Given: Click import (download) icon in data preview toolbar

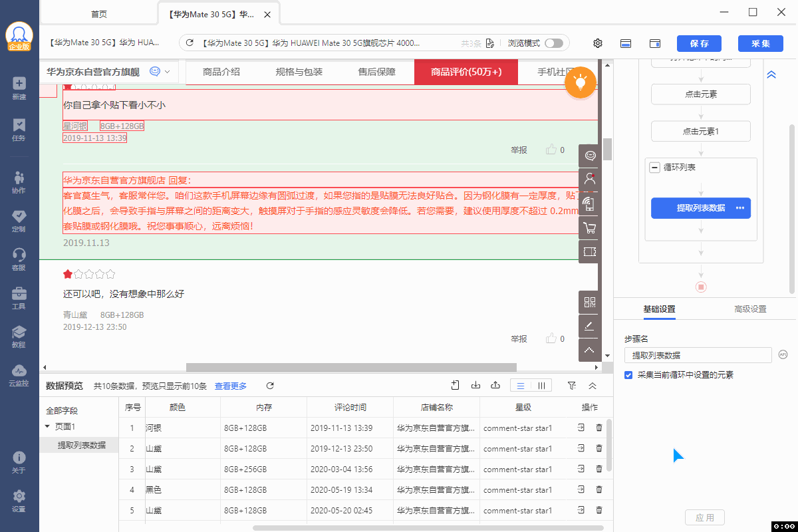Looking at the screenshot, I should click(475, 385).
